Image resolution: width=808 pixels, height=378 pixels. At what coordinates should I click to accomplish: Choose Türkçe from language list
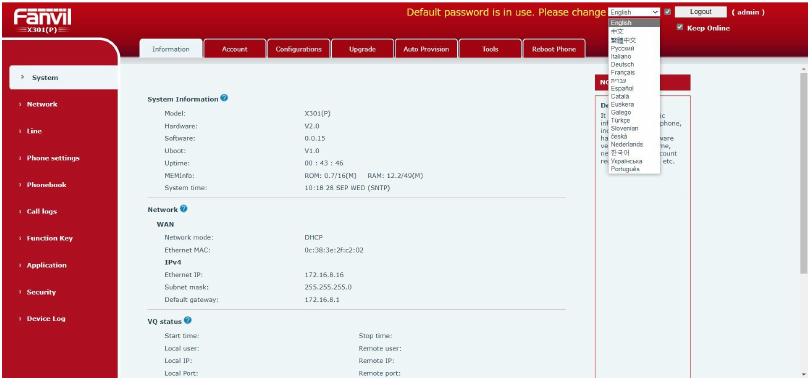[x=634, y=121]
